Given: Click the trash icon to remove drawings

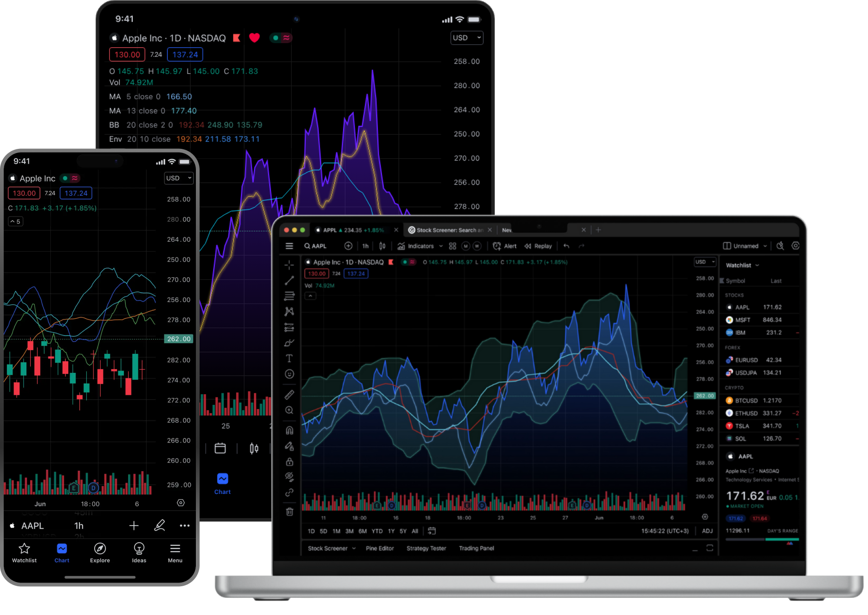Looking at the screenshot, I should (x=289, y=512).
